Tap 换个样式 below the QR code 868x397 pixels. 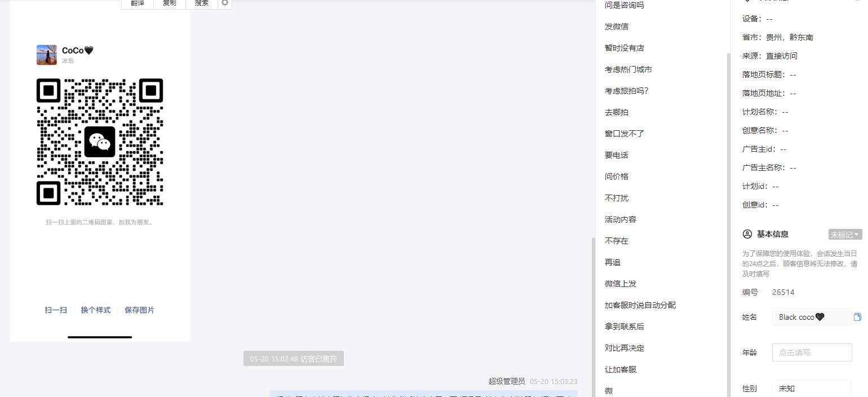point(95,310)
